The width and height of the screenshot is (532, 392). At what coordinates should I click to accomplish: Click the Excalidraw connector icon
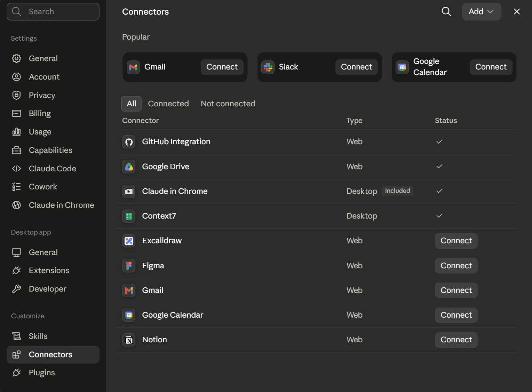[129, 241]
